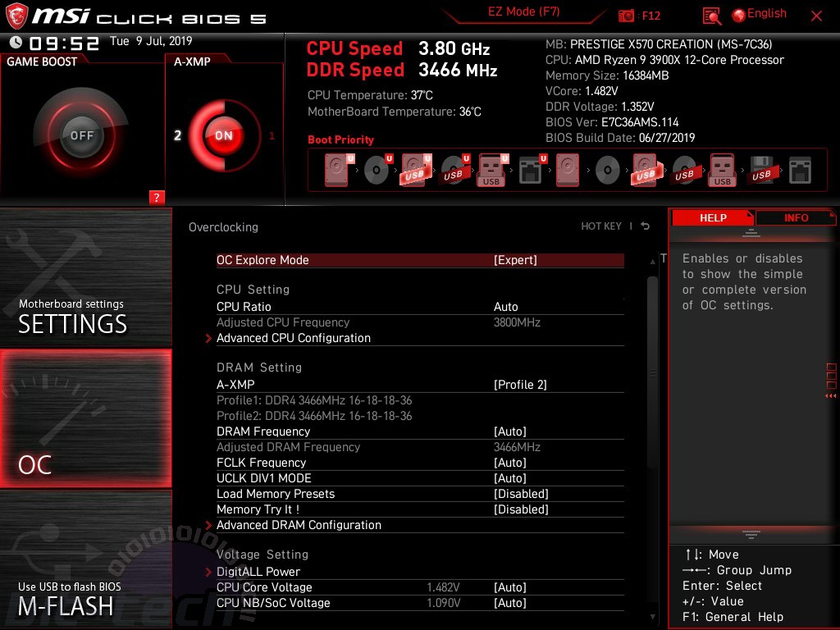Change the CPU Ratio Auto value
This screenshot has width=840, height=630.
pos(505,307)
